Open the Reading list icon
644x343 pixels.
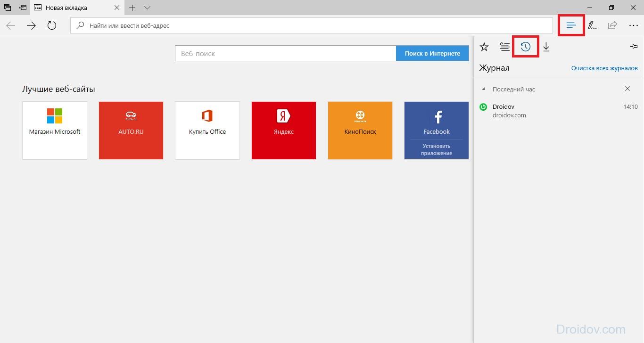point(505,47)
